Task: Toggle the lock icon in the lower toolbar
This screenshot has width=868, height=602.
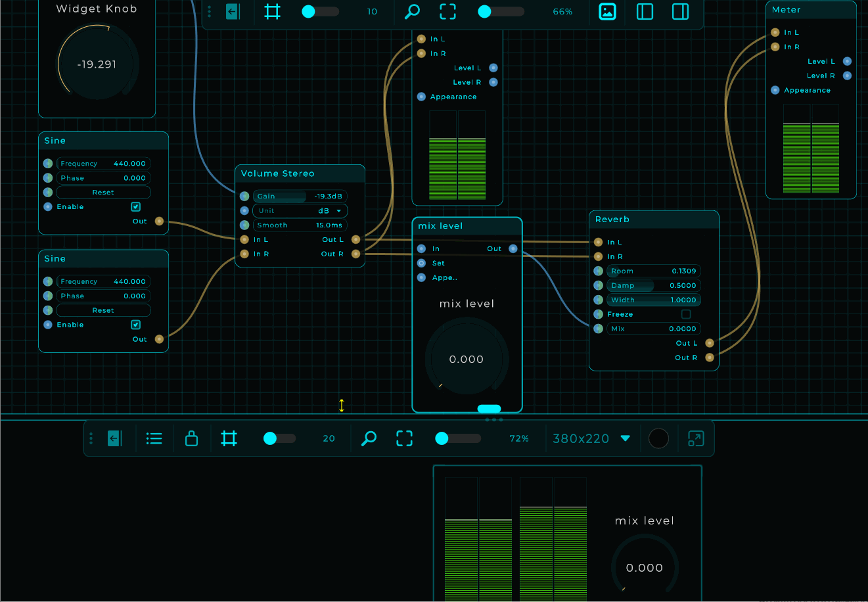Action: point(191,438)
